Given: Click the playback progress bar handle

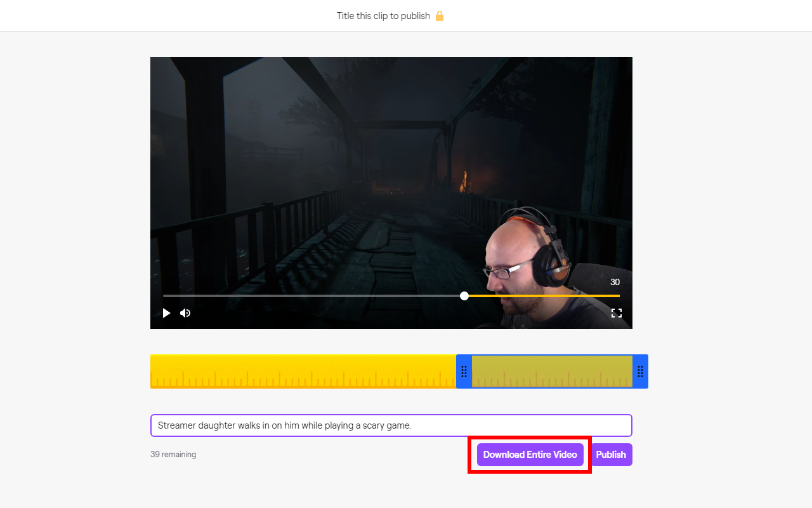Looking at the screenshot, I should point(464,296).
